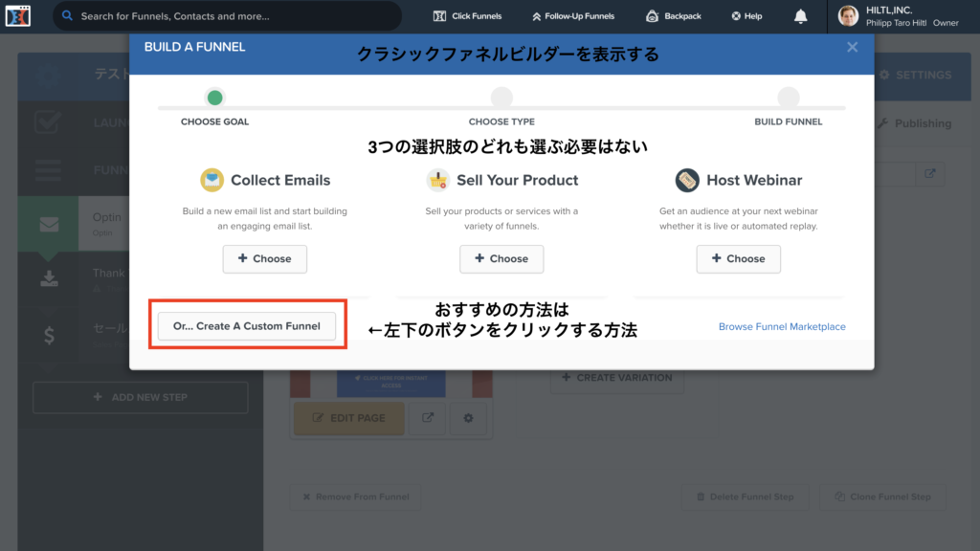The image size is (980, 551).
Task: Open the Browse Funnel Marketplace link
Action: click(x=782, y=327)
